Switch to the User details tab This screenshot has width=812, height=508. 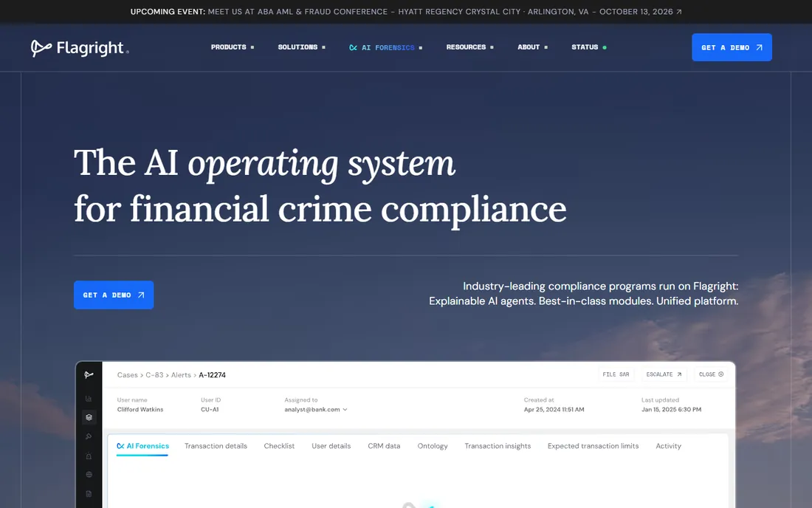click(x=331, y=446)
